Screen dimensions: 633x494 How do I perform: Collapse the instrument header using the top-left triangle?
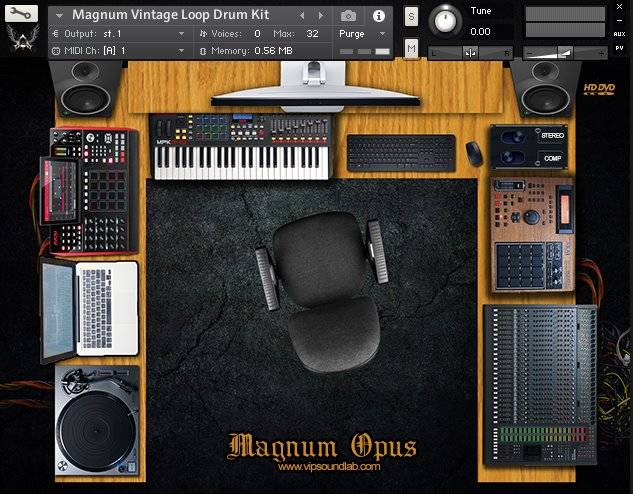(59, 16)
